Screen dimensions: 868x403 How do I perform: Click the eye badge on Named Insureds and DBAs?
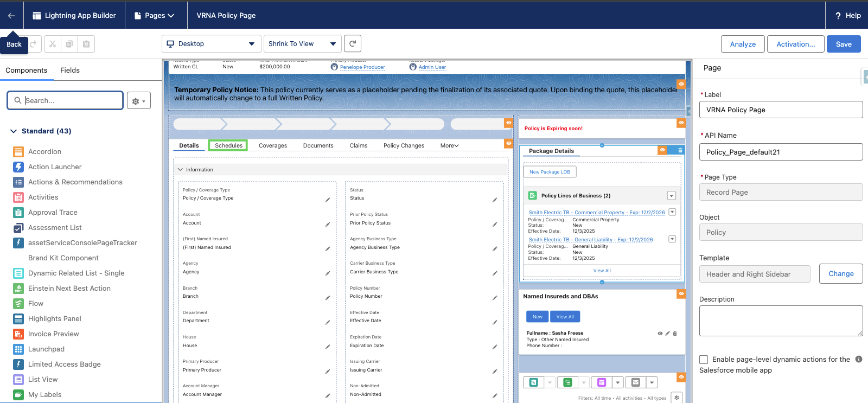coord(681,294)
